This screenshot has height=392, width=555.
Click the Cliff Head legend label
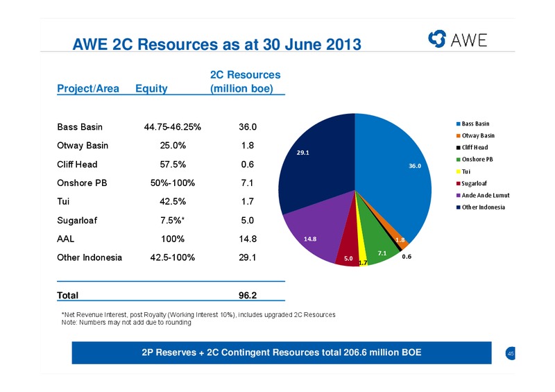tap(475, 148)
